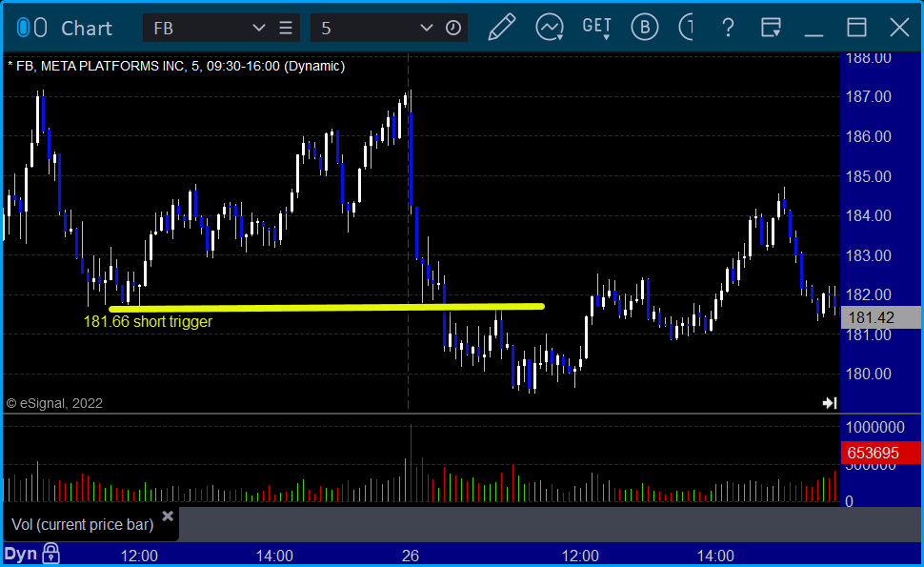Maximize the chart window

856,27
